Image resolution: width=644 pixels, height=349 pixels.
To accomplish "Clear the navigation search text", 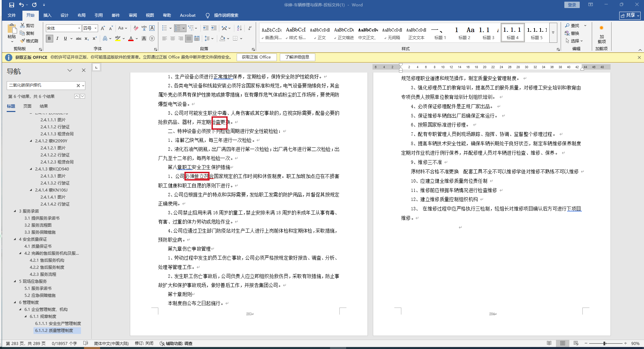I will point(78,86).
